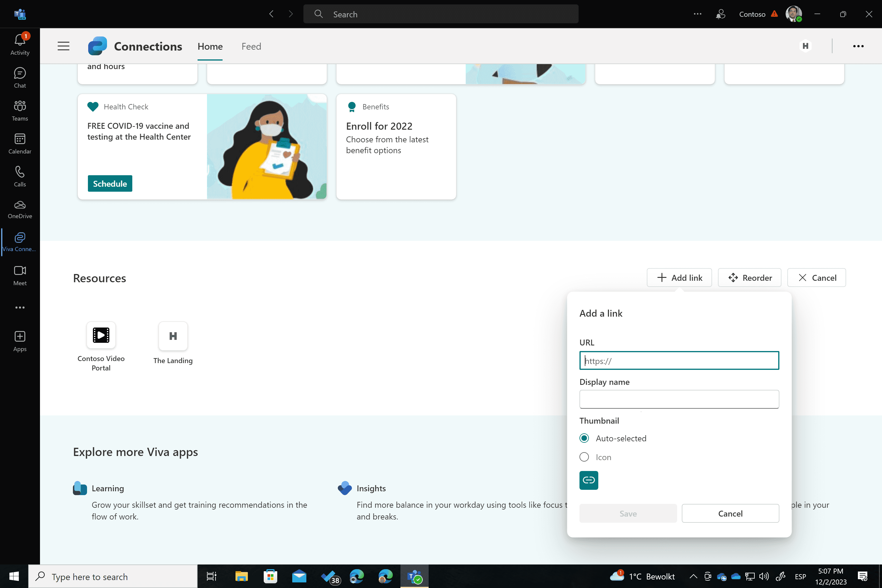Open Meet from the sidebar
This screenshot has width=882, height=588.
pyautogui.click(x=20, y=275)
